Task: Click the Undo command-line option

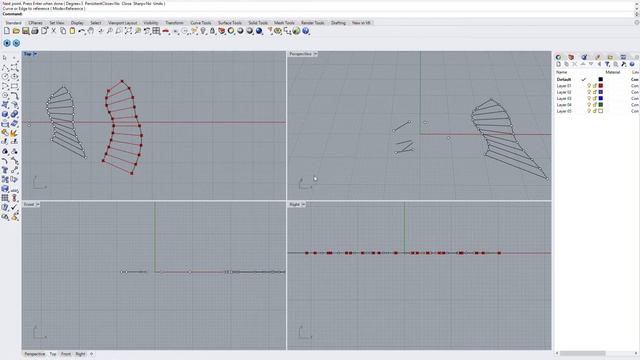Action: [x=159, y=3]
